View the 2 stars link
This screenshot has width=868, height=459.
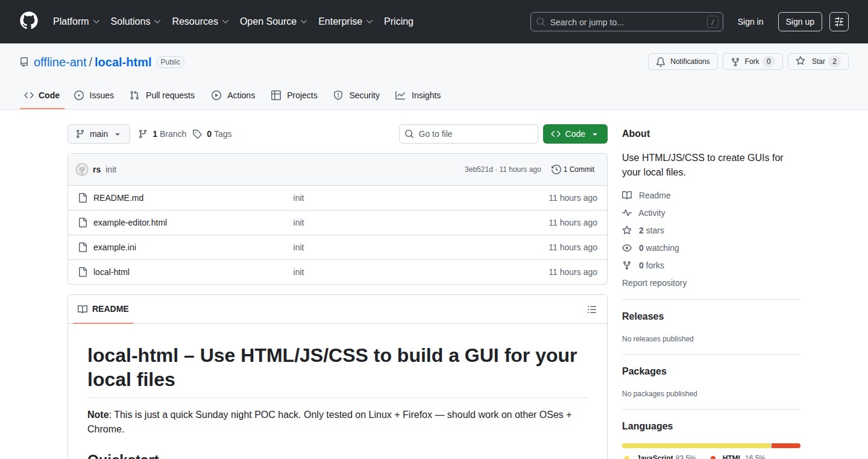click(643, 230)
